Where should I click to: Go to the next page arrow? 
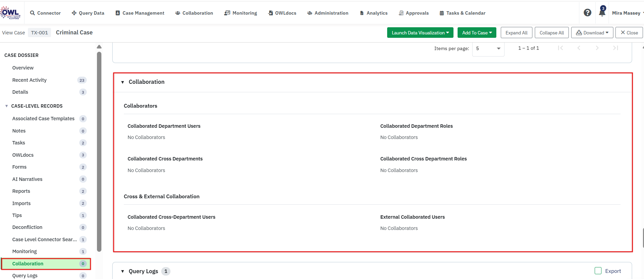point(597,48)
